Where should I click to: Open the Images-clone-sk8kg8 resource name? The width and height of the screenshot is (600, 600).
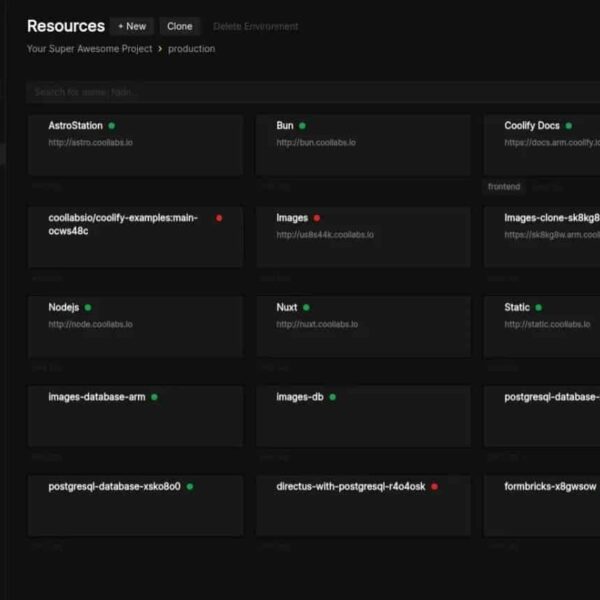[552, 218]
